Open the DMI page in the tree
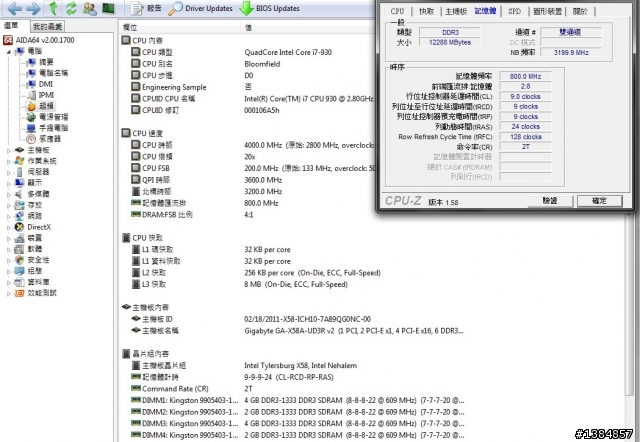 40,84
